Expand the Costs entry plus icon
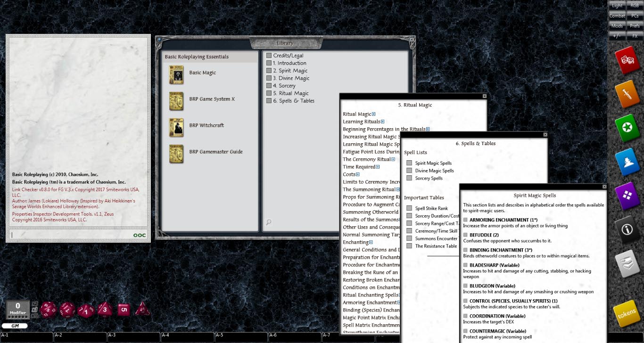The width and height of the screenshot is (644, 343). (358, 174)
